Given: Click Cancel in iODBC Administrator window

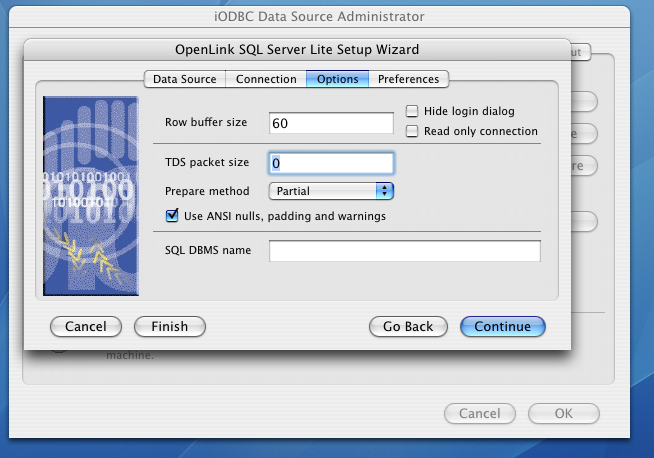Looking at the screenshot, I should [x=480, y=413].
